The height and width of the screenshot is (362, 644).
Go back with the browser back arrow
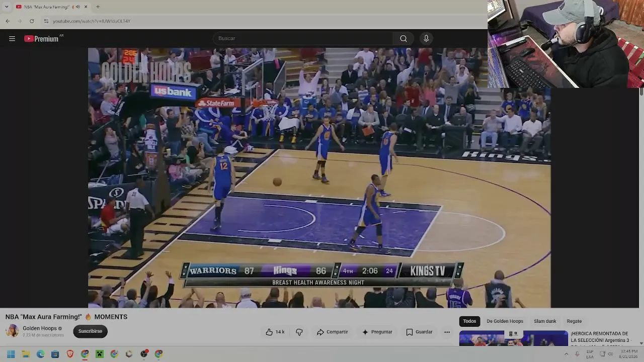pyautogui.click(x=8, y=21)
